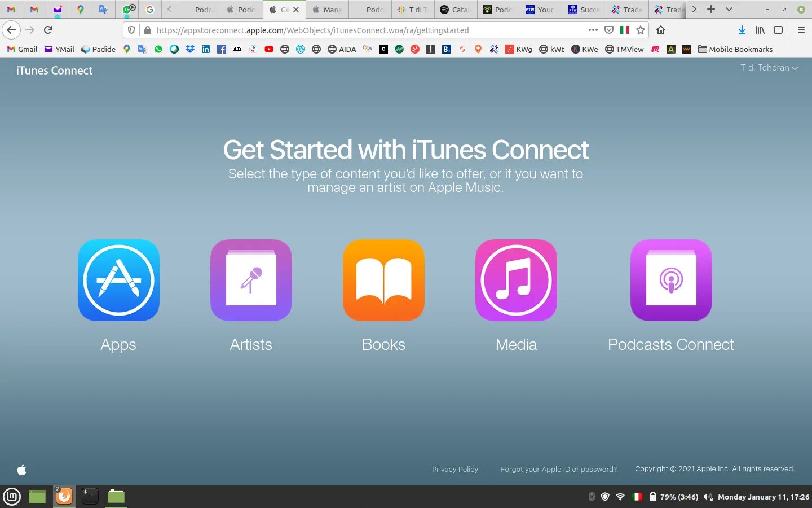
Task: Click the Apps label
Action: click(118, 345)
